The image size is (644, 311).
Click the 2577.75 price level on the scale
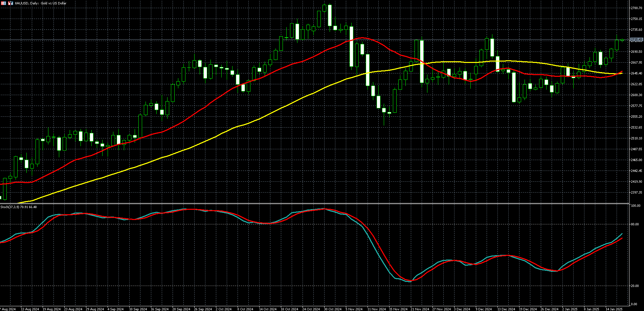click(637, 106)
